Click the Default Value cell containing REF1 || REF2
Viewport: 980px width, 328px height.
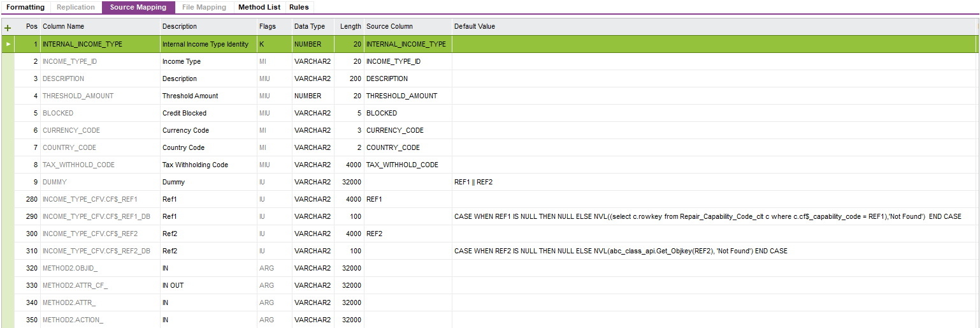[473, 183]
